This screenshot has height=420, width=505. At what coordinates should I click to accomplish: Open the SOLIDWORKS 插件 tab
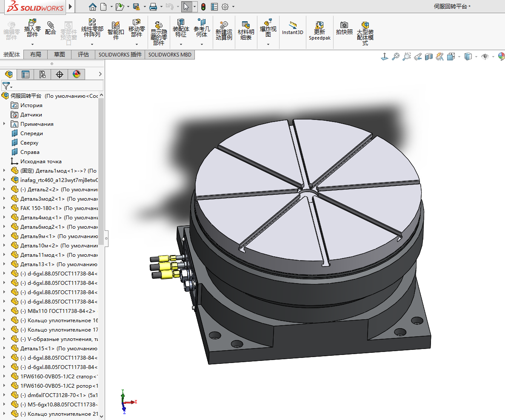120,54
